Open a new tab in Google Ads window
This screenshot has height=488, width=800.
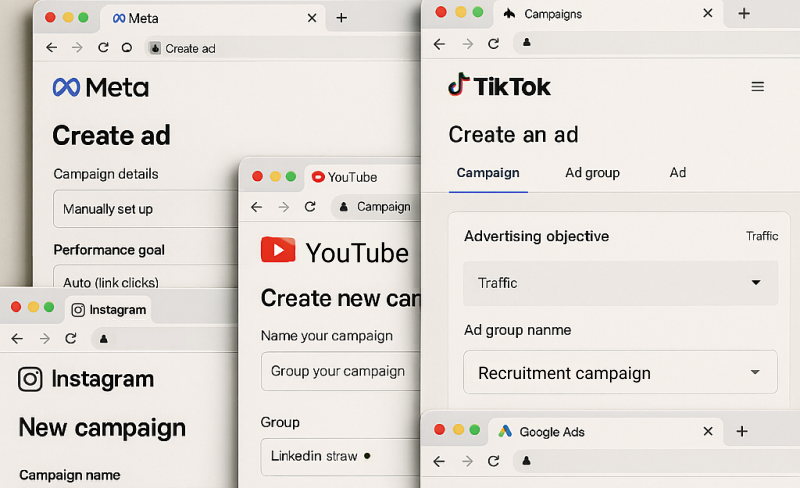pos(742,431)
